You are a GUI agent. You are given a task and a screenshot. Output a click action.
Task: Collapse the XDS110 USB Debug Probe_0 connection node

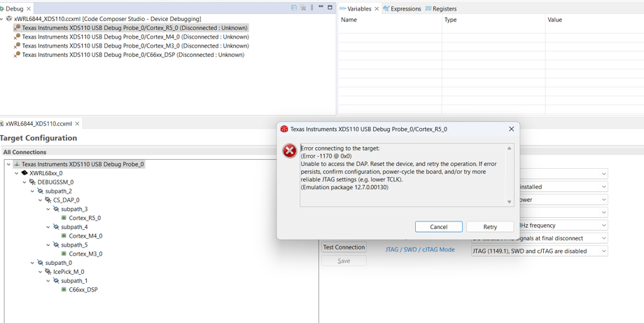click(x=8, y=165)
